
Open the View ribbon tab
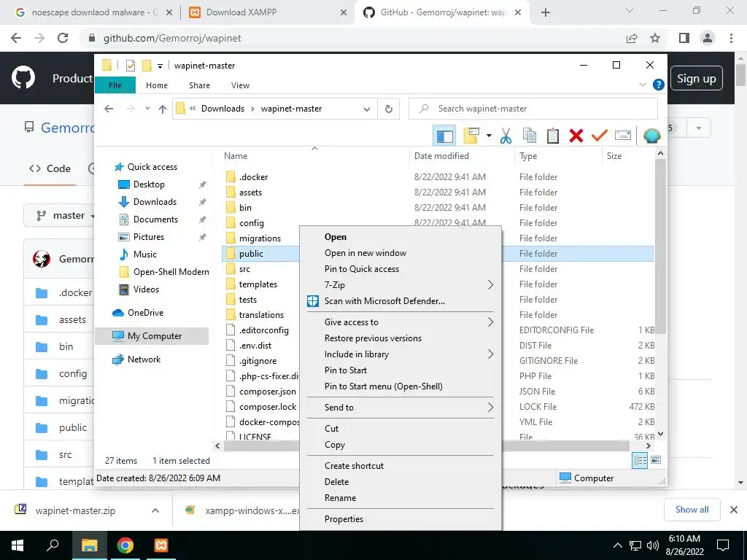[240, 85]
